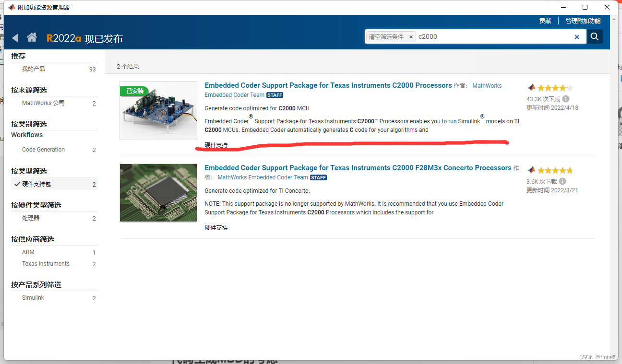Click STAFF badge next to MathWorks Embedded Coder Team
The image size is (622, 364).
point(319,177)
